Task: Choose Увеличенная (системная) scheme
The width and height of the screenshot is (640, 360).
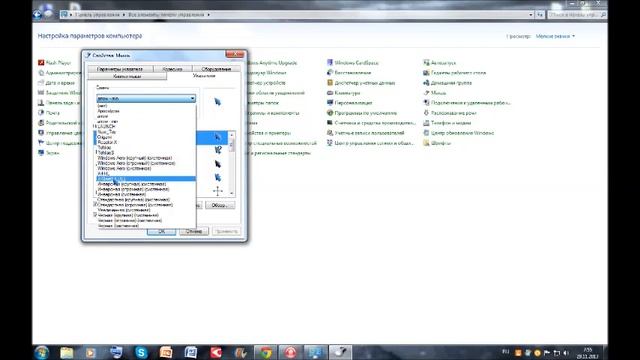Action: (x=146, y=210)
